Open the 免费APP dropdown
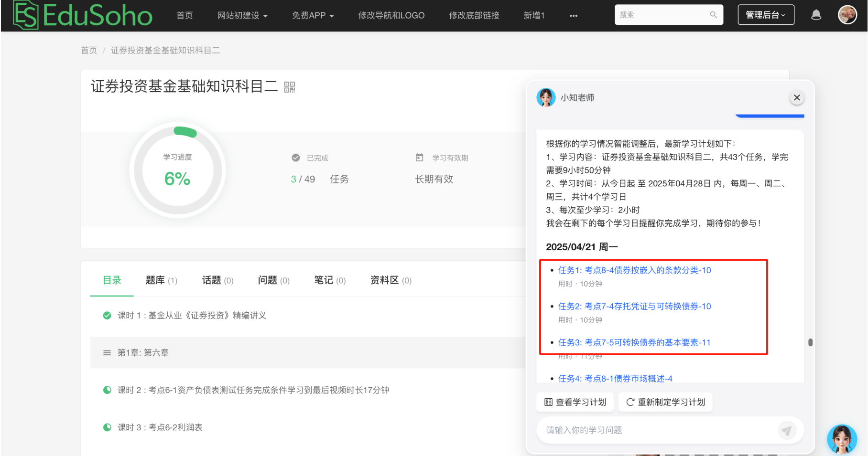868x456 pixels. click(313, 15)
